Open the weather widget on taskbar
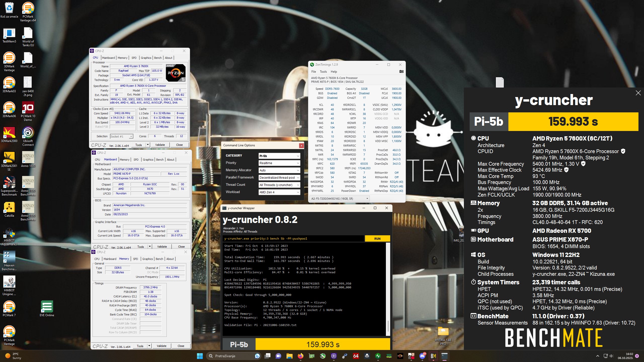 coord(14,356)
